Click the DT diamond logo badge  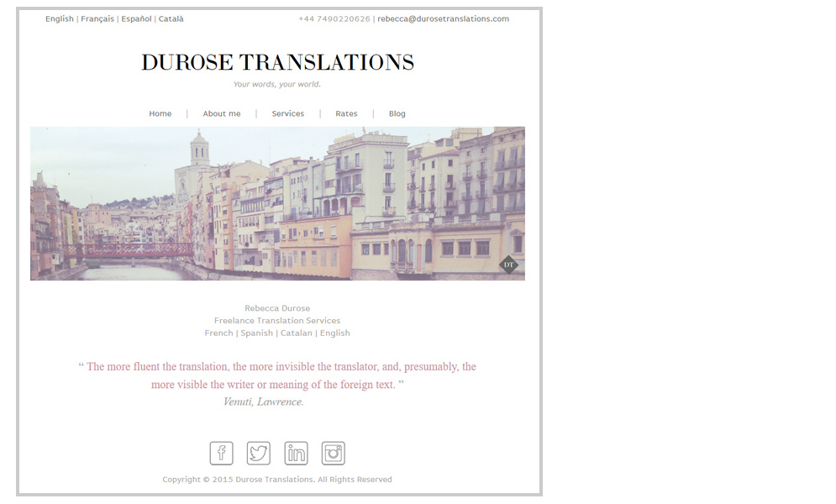pyautogui.click(x=508, y=265)
